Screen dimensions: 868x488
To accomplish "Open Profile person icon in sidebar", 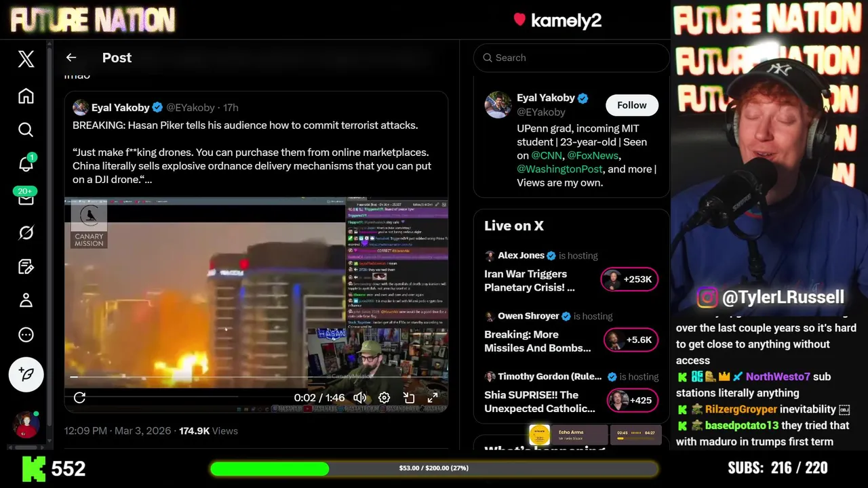I will [26, 300].
